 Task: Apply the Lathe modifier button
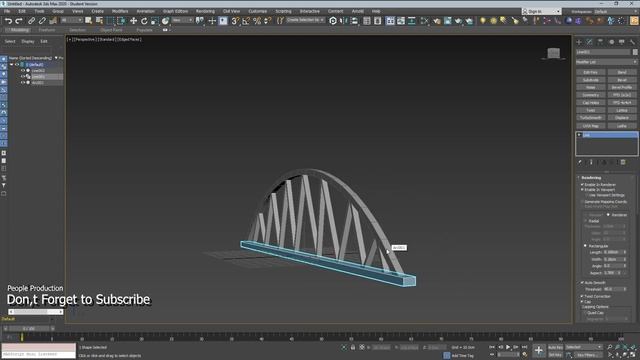[622, 126]
